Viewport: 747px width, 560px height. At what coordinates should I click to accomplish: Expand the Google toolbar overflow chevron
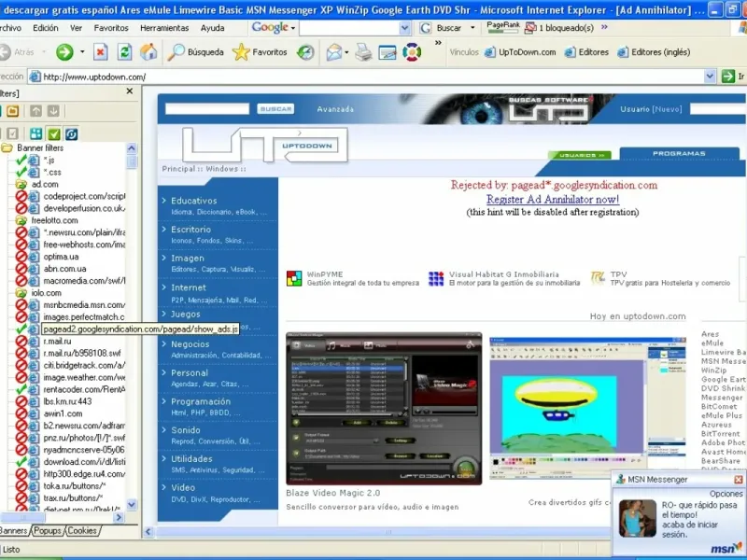(x=604, y=27)
